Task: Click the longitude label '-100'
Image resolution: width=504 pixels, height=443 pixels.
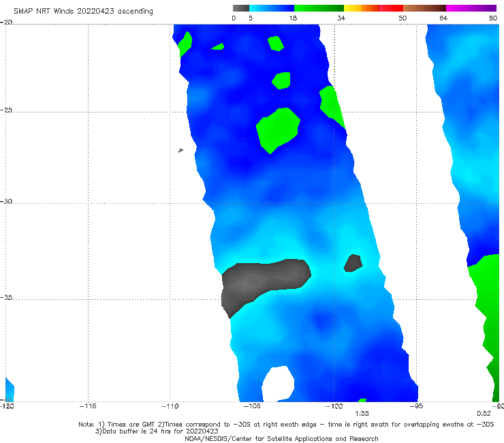Action: 334,406
